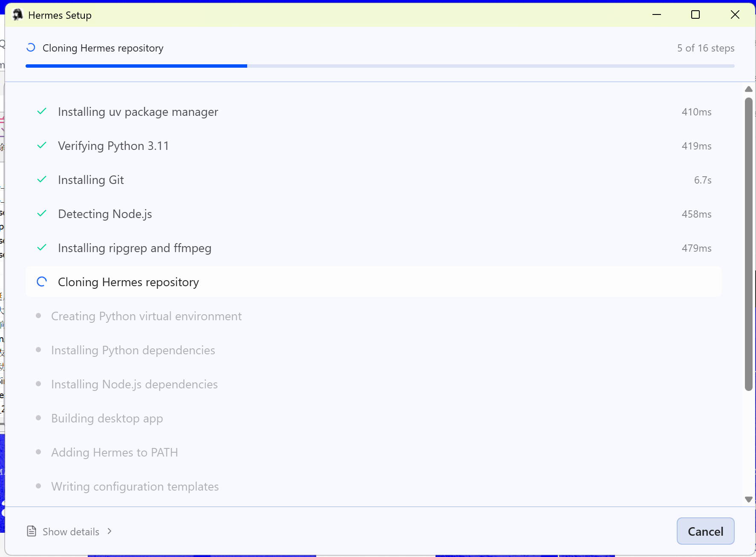Screen dimensions: 756x557
Task: Click checkmark icon for Installing uv package manager
Action: point(42,112)
